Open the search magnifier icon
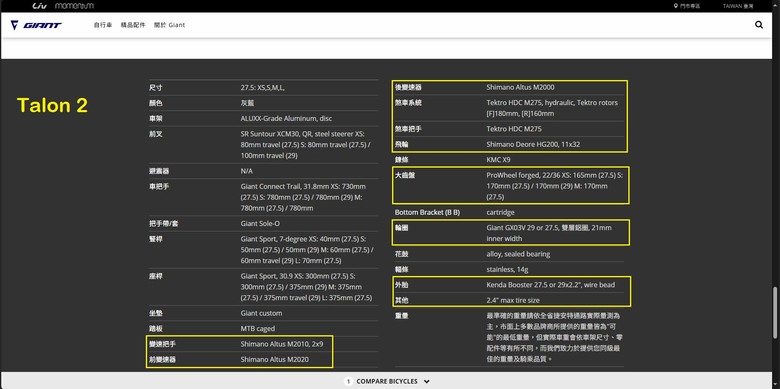 pos(759,24)
